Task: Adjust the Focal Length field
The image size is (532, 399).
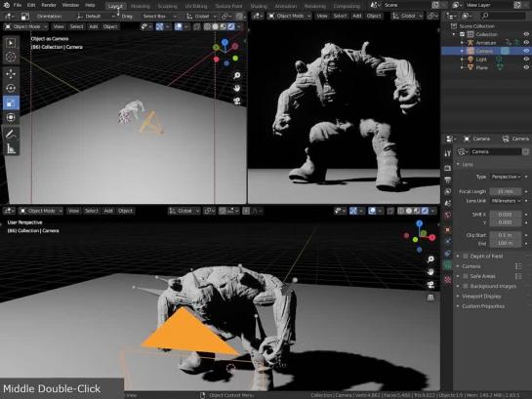Action: click(506, 191)
